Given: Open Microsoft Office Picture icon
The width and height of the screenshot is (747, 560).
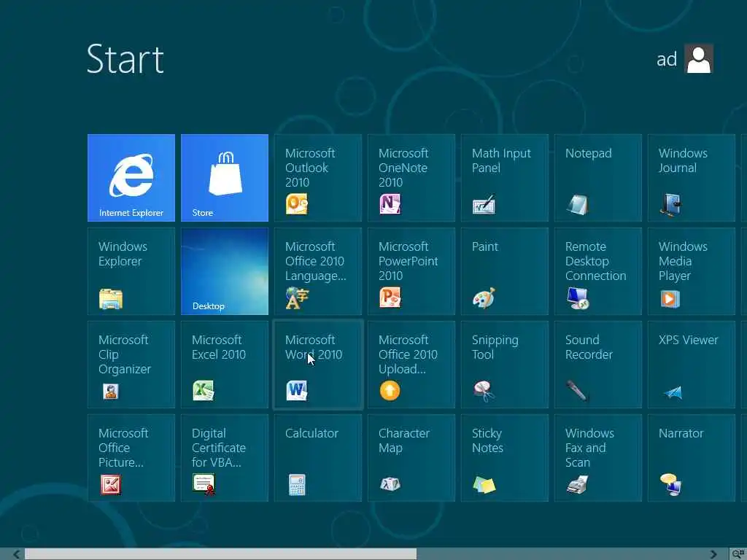Looking at the screenshot, I should pyautogui.click(x=111, y=485).
